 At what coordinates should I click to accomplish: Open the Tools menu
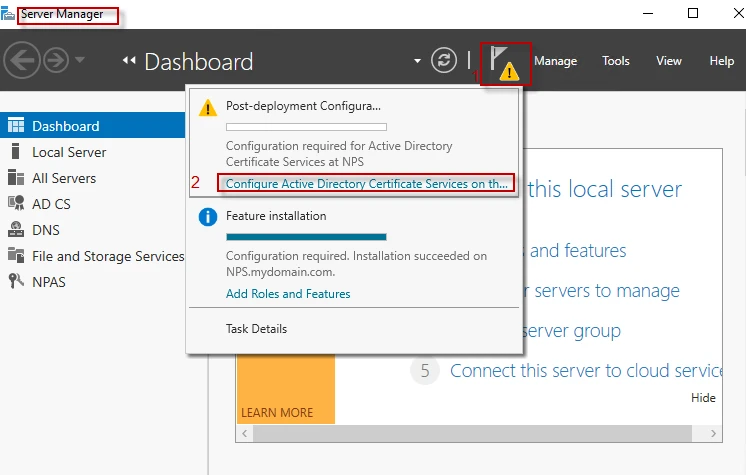[x=616, y=61]
